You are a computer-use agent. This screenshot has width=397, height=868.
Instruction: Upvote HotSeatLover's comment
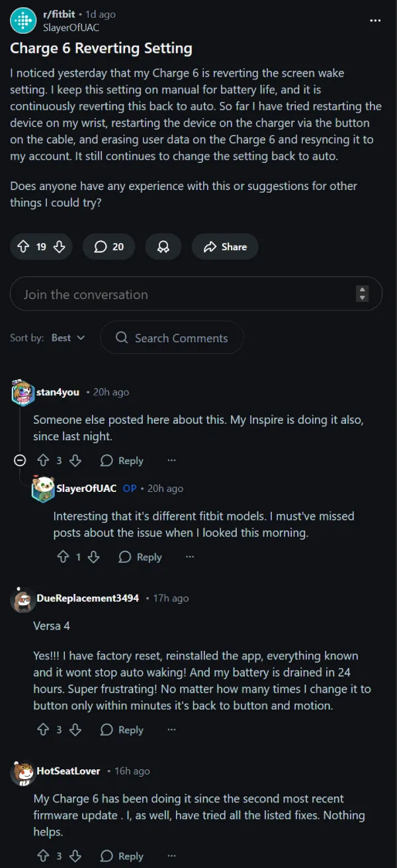click(x=43, y=856)
